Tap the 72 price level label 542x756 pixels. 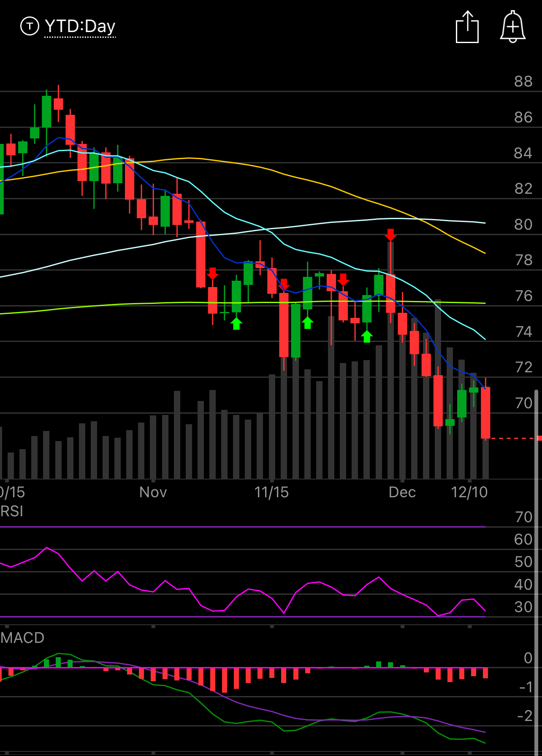point(523,367)
